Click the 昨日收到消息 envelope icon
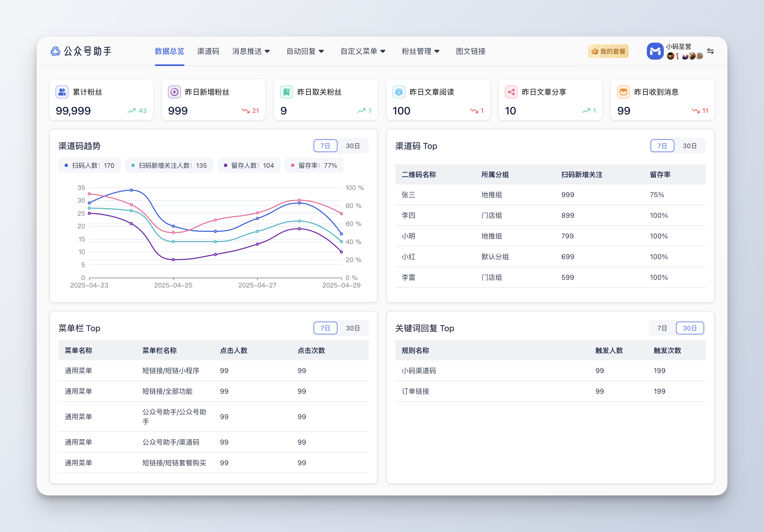Image resolution: width=764 pixels, height=532 pixels. (x=623, y=92)
